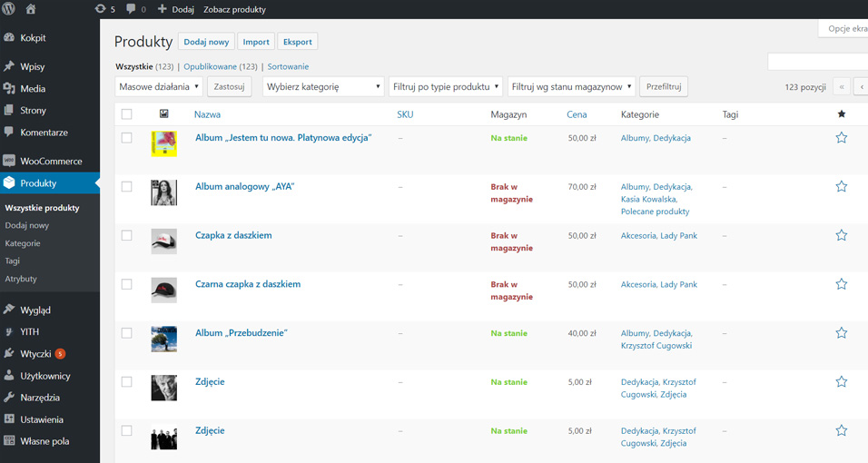Open the comments bubble icon in toolbar
Image resolution: width=868 pixels, height=463 pixels.
(131, 9)
